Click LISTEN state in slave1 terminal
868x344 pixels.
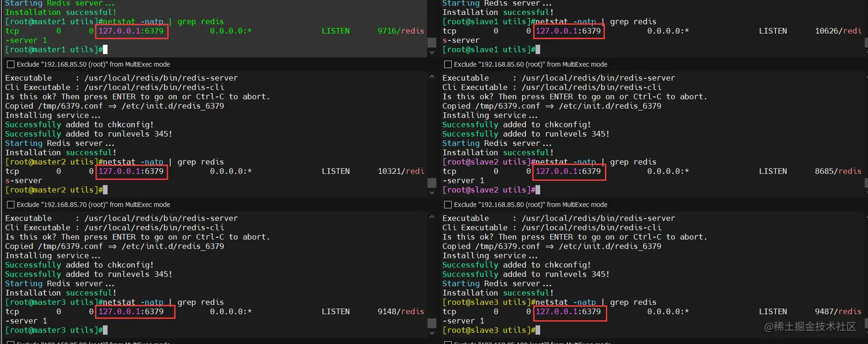[x=773, y=31]
